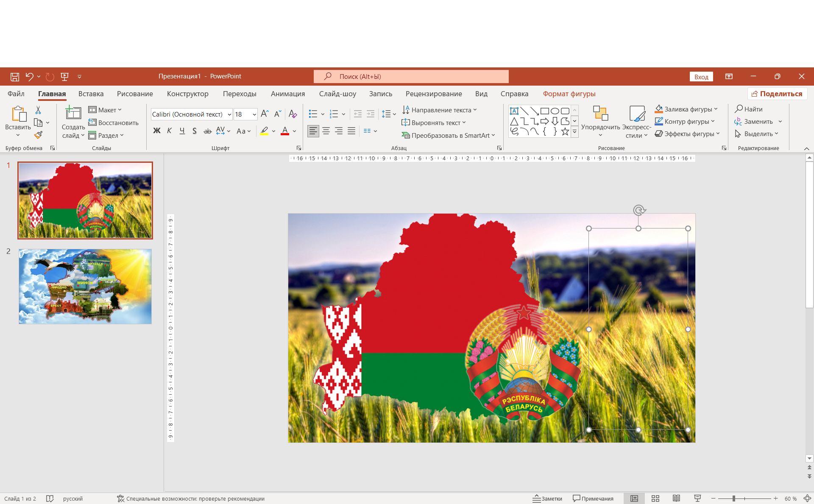Image resolution: width=814 pixels, height=504 pixels.
Task: Open Выровнять текст dropdown
Action: 434,123
